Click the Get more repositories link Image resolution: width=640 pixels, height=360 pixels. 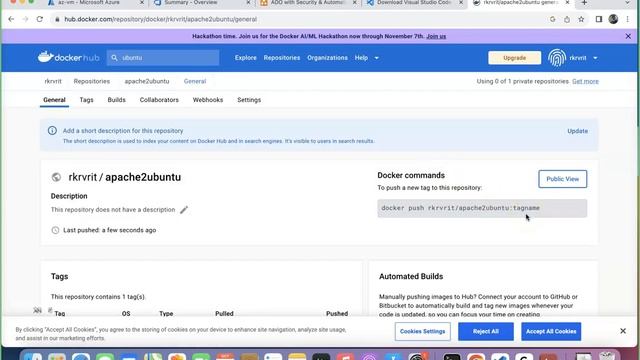585,81
